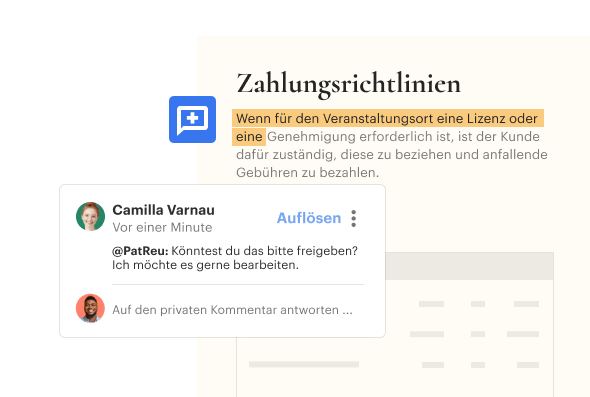Screen dimensions: 590x397
Task: Click the highlighted text 'Wenn für den Veranstaltungsort'
Action: click(x=335, y=119)
